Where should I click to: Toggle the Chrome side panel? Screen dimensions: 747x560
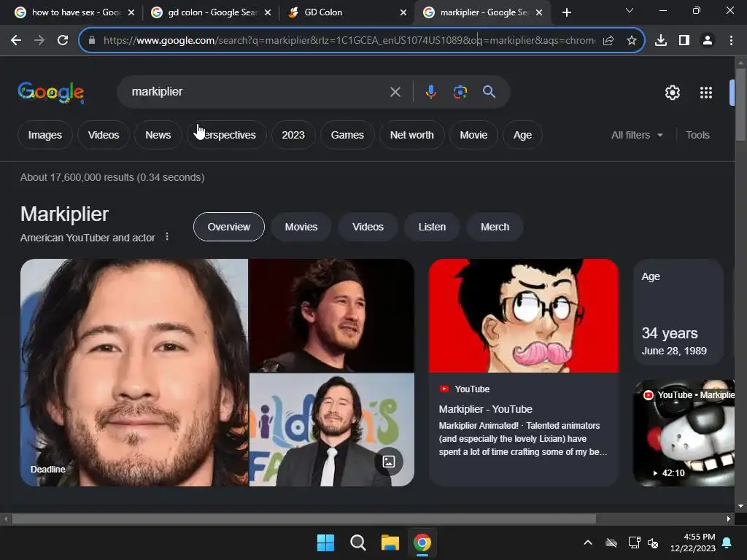point(684,41)
